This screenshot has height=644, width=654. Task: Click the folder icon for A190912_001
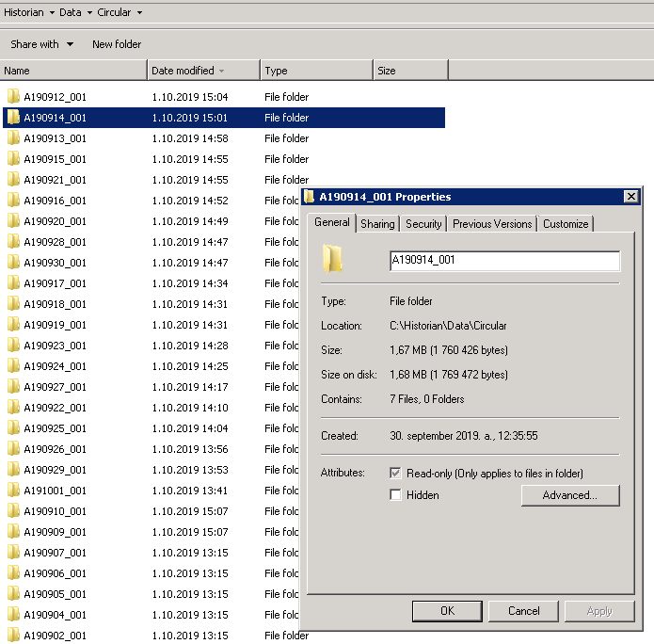13,97
